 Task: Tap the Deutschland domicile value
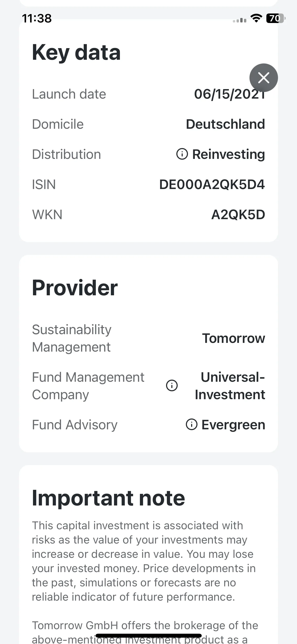click(225, 124)
